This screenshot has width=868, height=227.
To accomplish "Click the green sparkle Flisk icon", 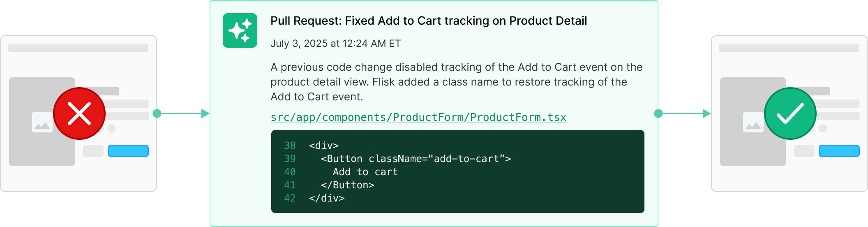I will point(240,30).
